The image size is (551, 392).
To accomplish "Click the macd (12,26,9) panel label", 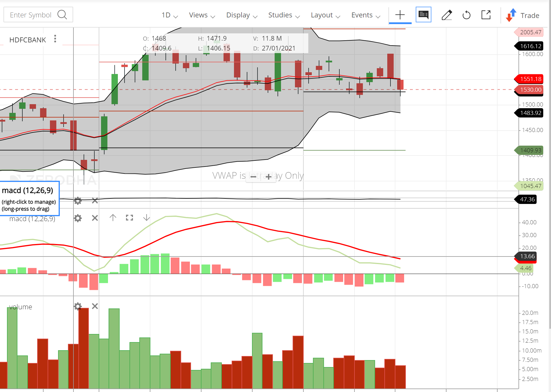I will [32, 219].
